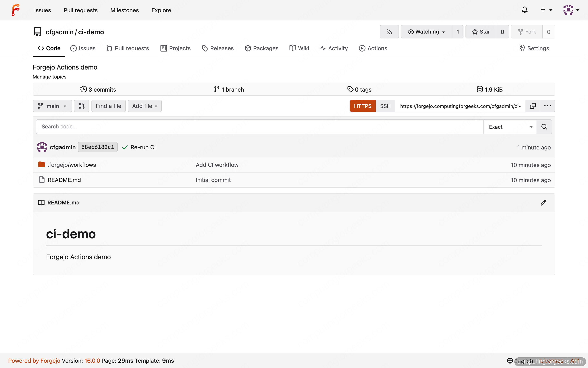Open commit 58e66182c1

pos(98,147)
